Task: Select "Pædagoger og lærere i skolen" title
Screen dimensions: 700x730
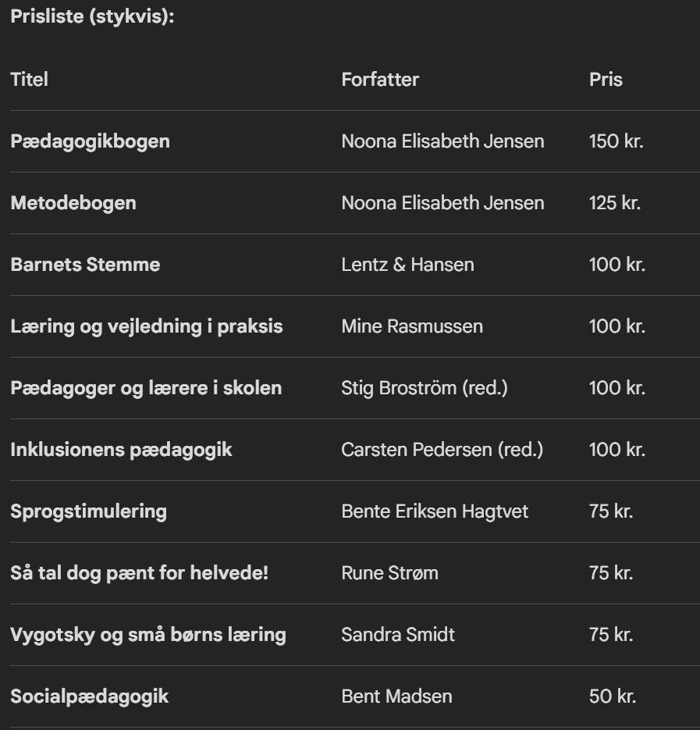Action: (146, 388)
